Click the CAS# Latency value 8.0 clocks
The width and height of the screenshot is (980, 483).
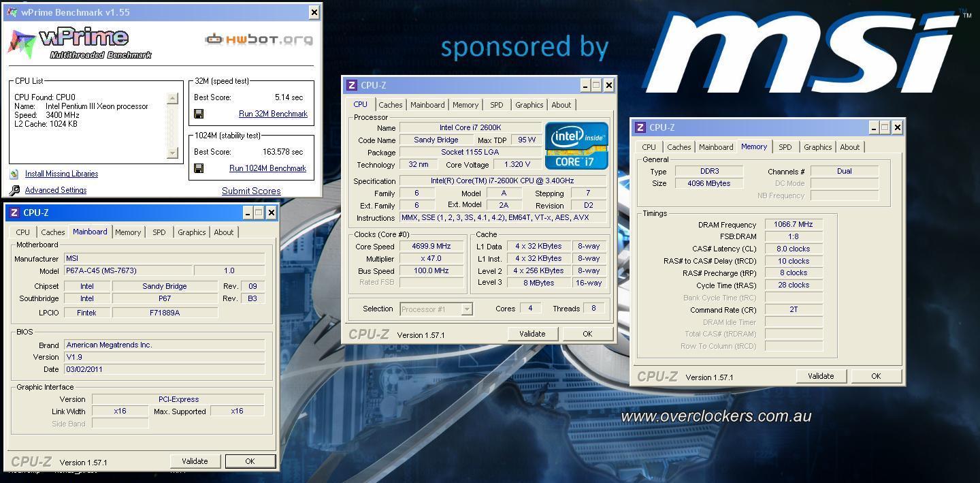[794, 249]
